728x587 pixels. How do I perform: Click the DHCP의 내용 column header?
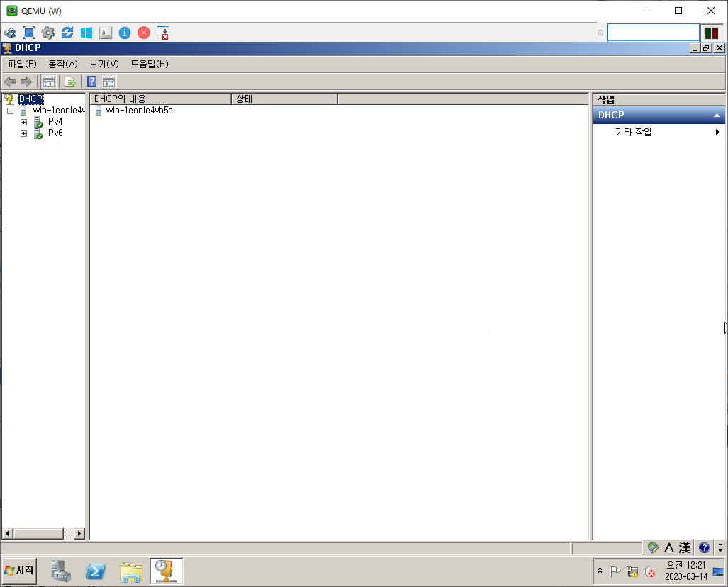161,99
